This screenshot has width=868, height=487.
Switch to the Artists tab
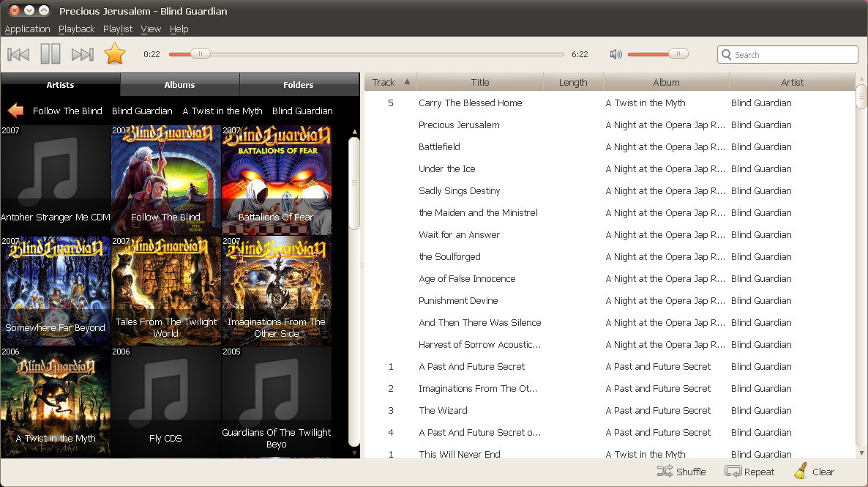[x=60, y=85]
